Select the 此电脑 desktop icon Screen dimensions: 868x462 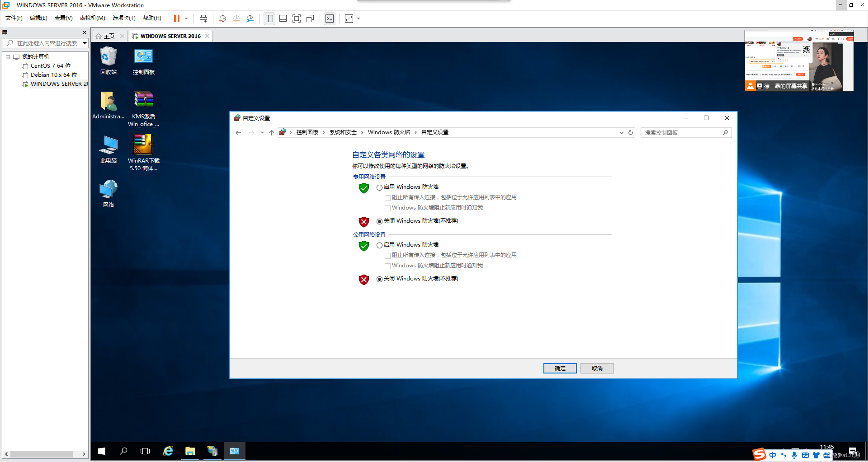108,149
